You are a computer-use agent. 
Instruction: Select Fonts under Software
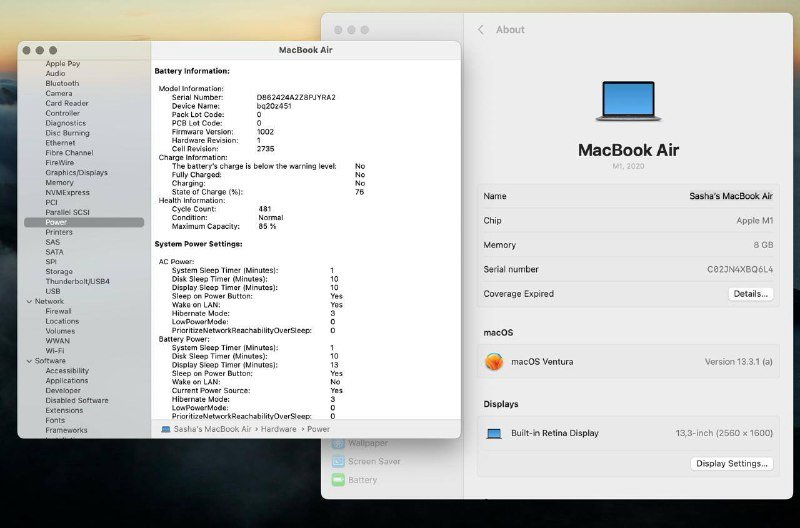[x=55, y=420]
